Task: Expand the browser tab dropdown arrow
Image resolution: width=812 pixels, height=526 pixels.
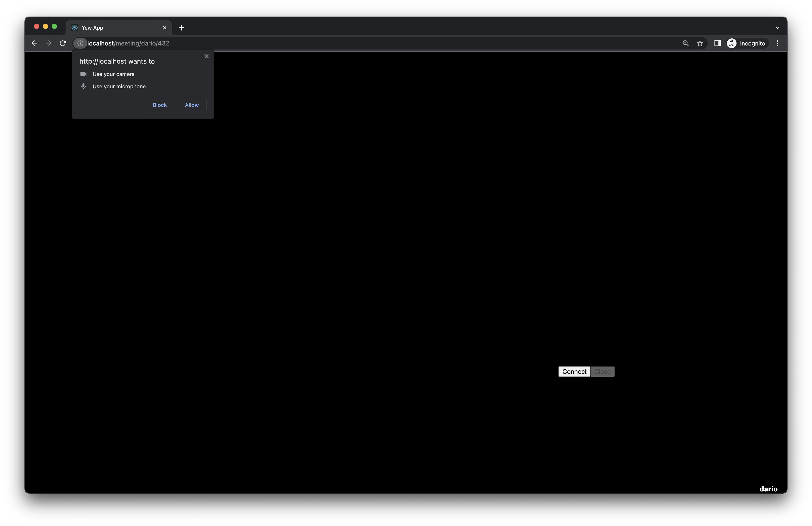Action: (x=778, y=27)
